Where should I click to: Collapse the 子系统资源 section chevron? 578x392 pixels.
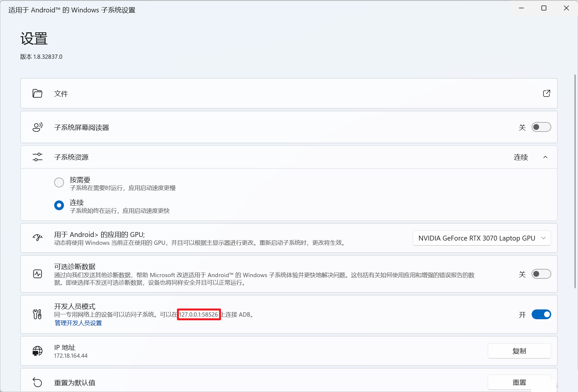(x=545, y=157)
